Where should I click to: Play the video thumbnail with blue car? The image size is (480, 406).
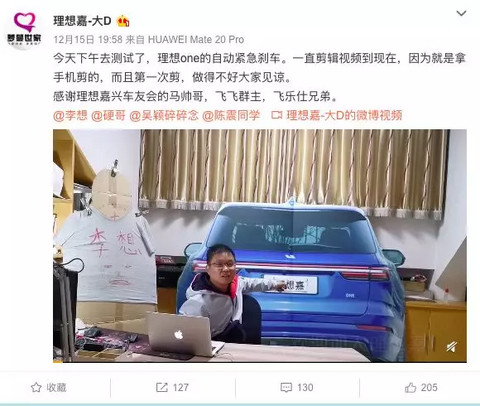tap(260, 246)
